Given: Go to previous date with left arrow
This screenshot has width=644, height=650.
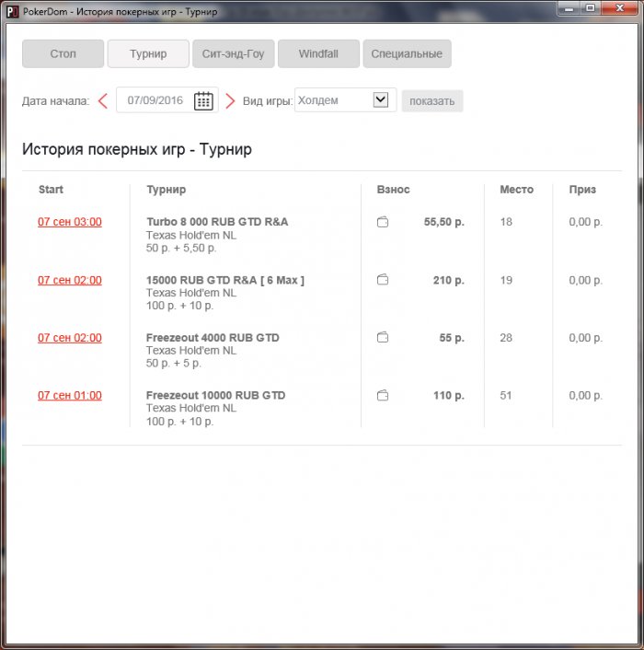Looking at the screenshot, I should tap(103, 100).
